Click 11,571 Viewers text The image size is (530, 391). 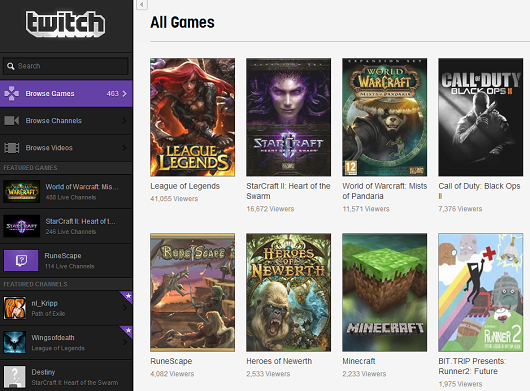[366, 209]
